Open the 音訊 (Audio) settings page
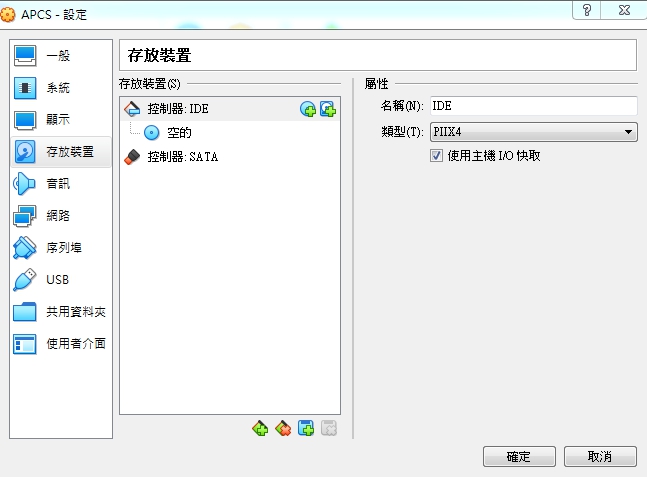Screen dimensions: 647x477 coord(58,184)
